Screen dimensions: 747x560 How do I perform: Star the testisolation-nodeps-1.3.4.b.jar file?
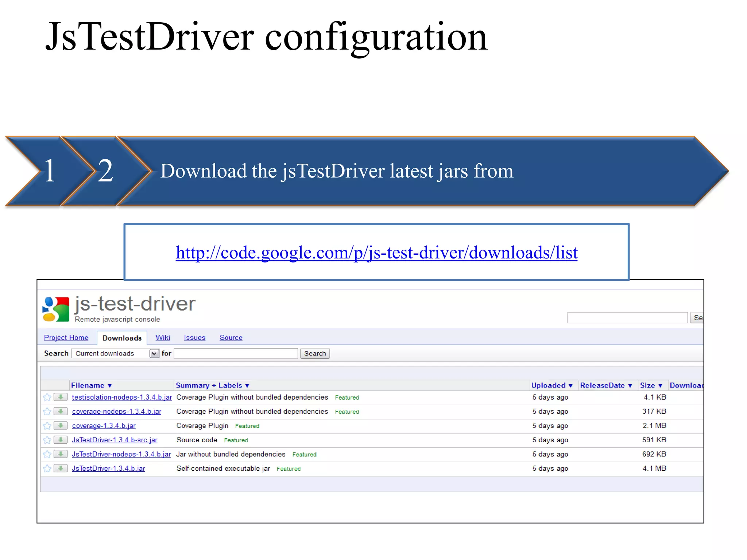click(x=47, y=397)
